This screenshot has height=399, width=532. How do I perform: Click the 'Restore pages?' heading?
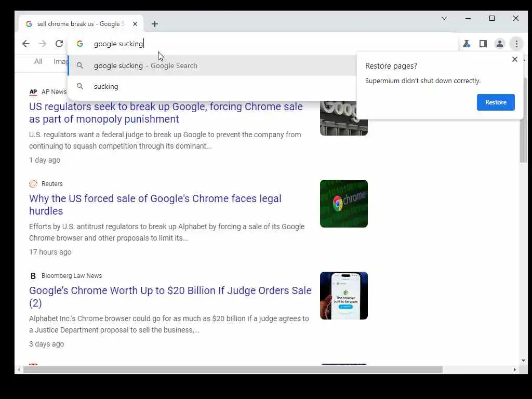pos(391,66)
